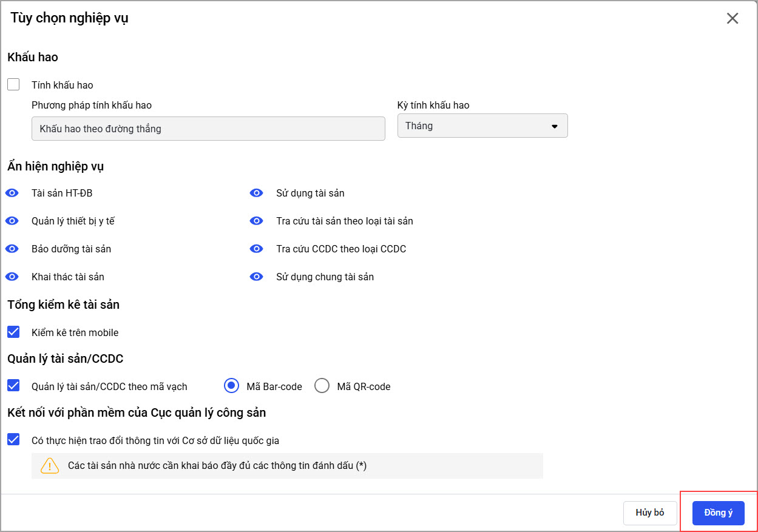Click the Phương pháp tính khấu hao field

tap(208, 129)
